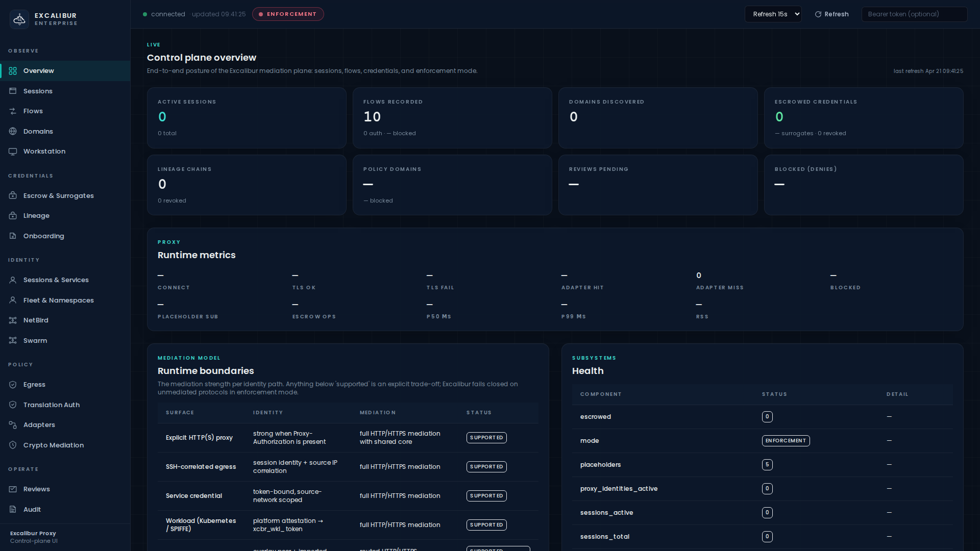Open the Refresh 15s interval dropdown
The image size is (980, 551).
773,14
